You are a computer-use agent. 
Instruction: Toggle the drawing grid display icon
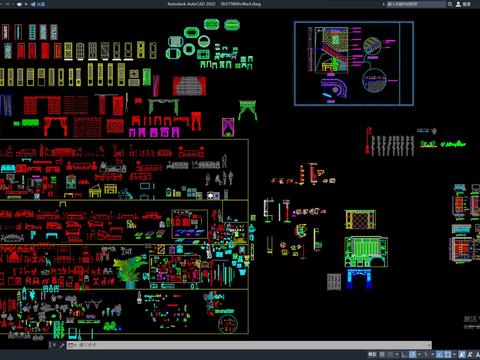382,354
